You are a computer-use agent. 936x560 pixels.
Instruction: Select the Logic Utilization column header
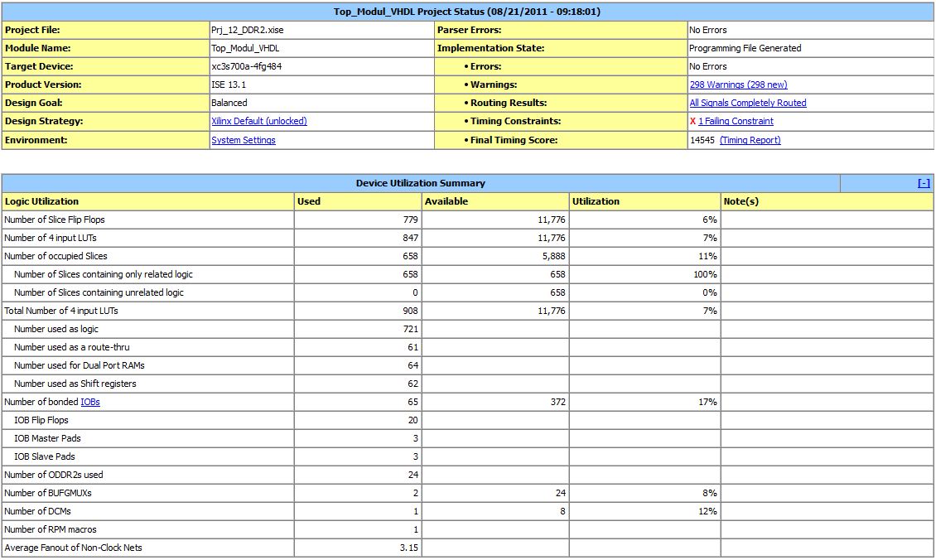tap(41, 201)
